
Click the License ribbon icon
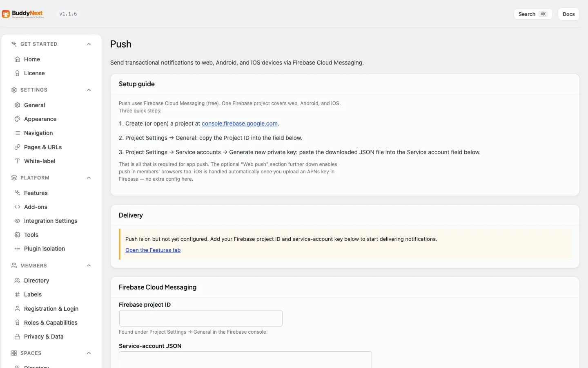17,73
